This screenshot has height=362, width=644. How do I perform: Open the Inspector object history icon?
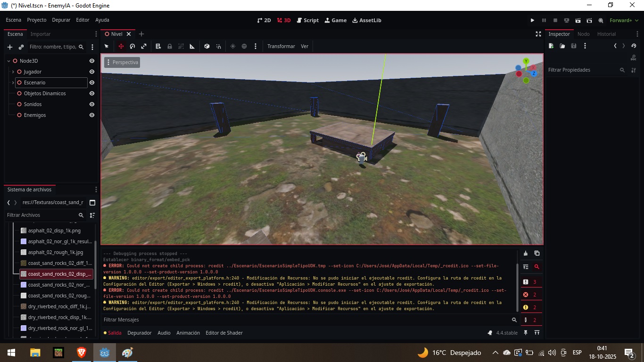(x=634, y=46)
